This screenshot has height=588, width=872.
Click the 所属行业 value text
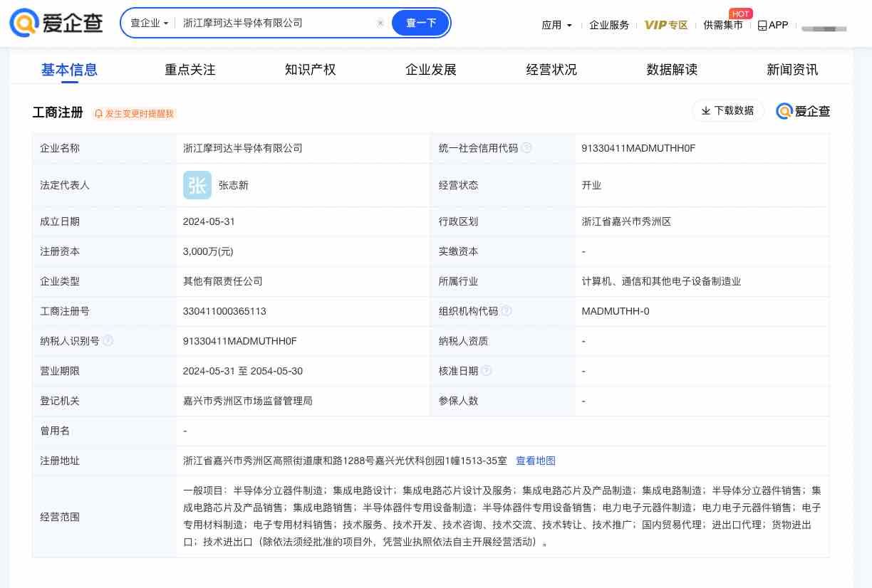coord(661,281)
